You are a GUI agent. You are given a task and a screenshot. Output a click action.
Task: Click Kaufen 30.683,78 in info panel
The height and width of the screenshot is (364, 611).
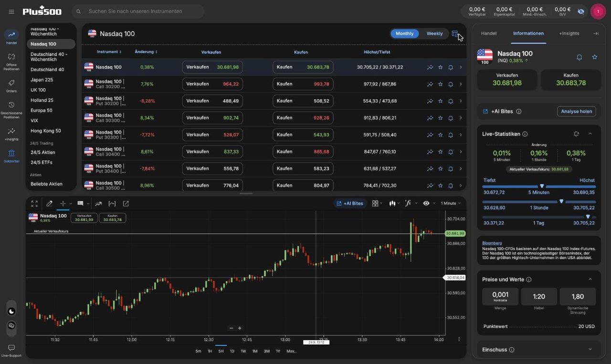pos(570,80)
